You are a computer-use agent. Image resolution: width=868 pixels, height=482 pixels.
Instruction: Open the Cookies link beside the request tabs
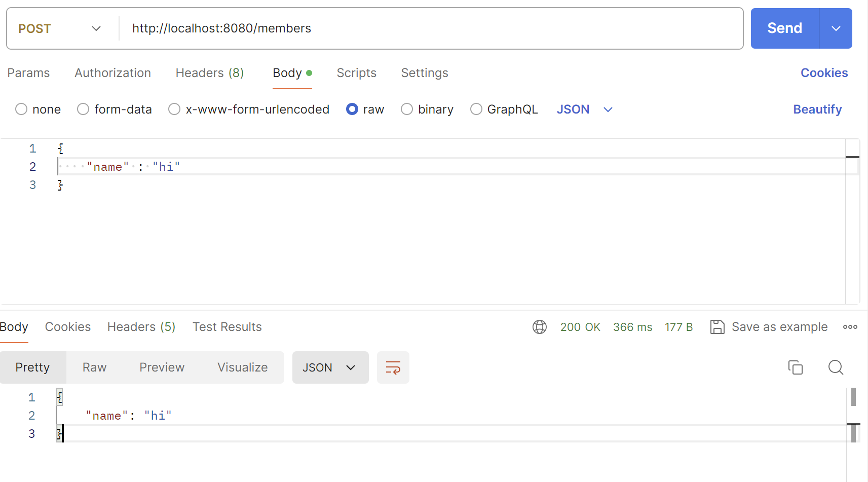824,73
